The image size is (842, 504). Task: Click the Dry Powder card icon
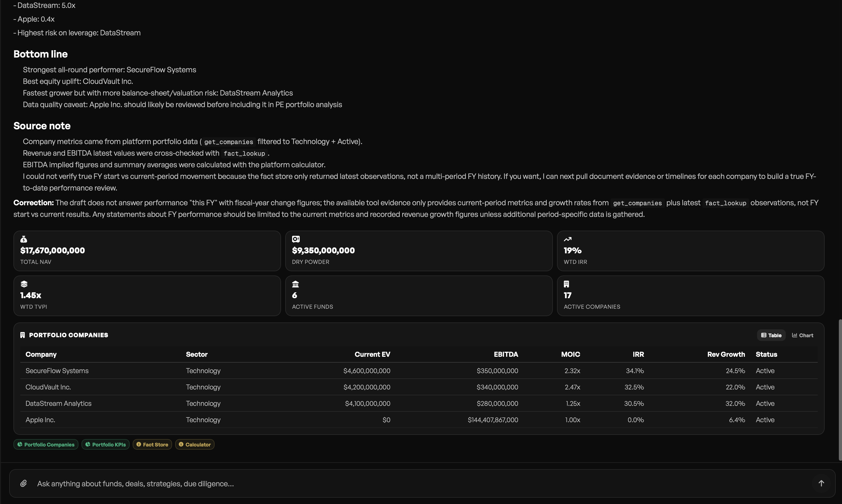click(x=296, y=239)
